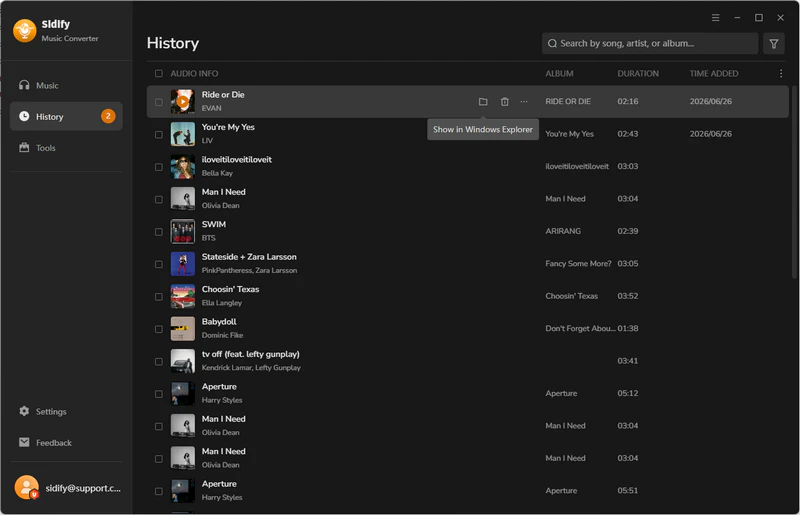Click album 'RIDE OR DIE'
The width and height of the screenshot is (800, 515).
click(568, 101)
